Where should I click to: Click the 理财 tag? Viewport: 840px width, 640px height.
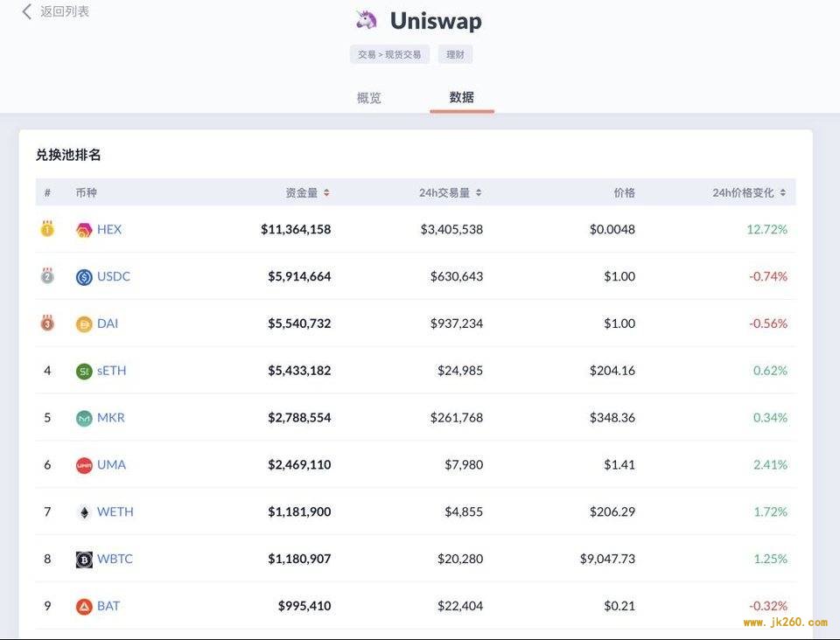click(x=455, y=54)
